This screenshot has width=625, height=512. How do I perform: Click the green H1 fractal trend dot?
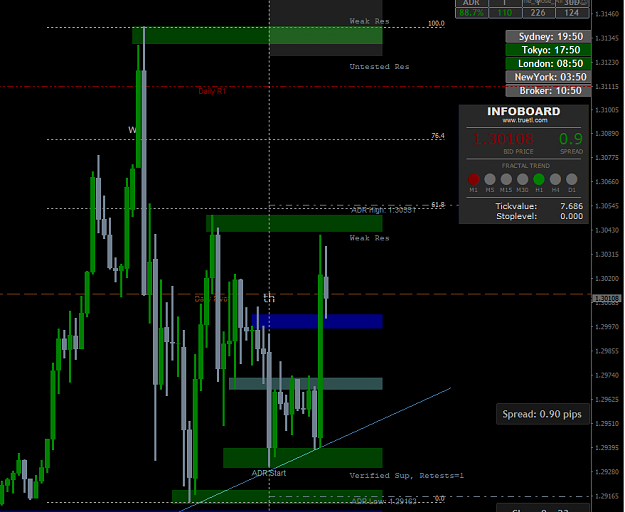click(539, 179)
